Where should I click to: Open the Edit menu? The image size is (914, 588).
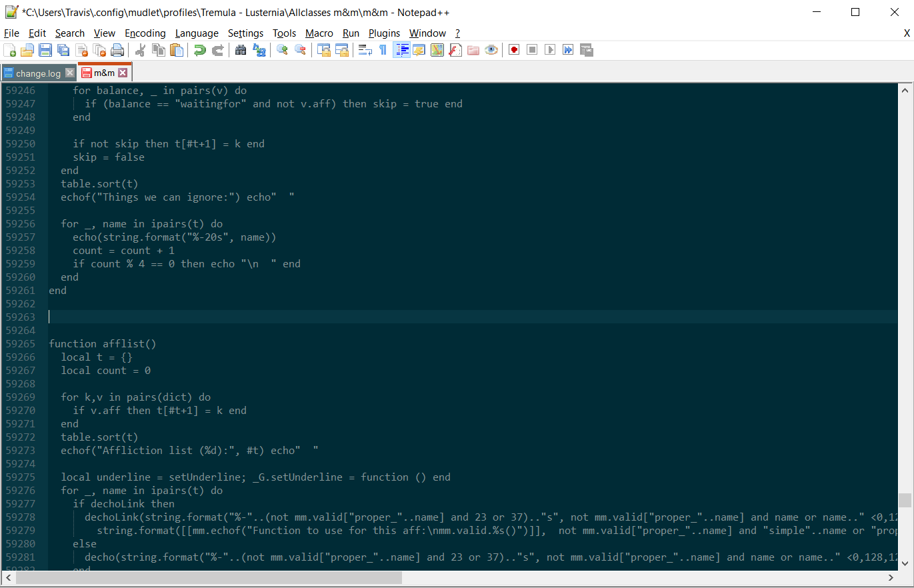[x=37, y=33]
